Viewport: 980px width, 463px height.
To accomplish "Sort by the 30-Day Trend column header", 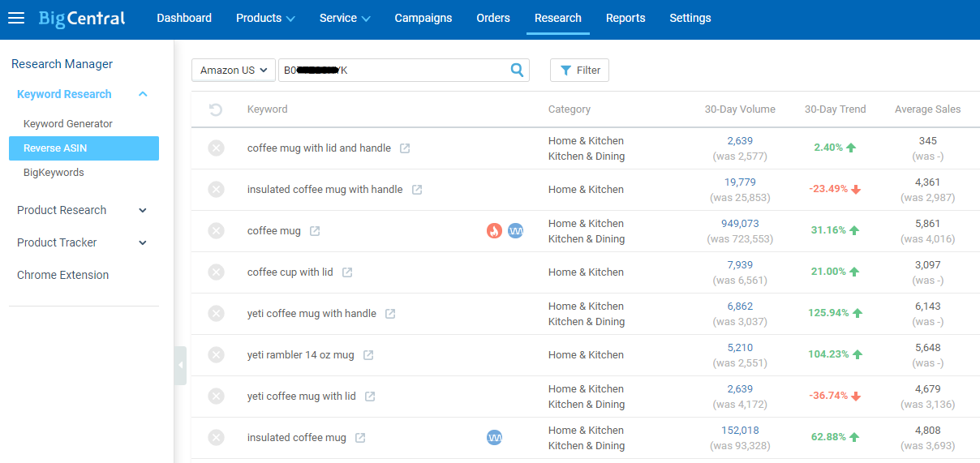I will coord(835,109).
